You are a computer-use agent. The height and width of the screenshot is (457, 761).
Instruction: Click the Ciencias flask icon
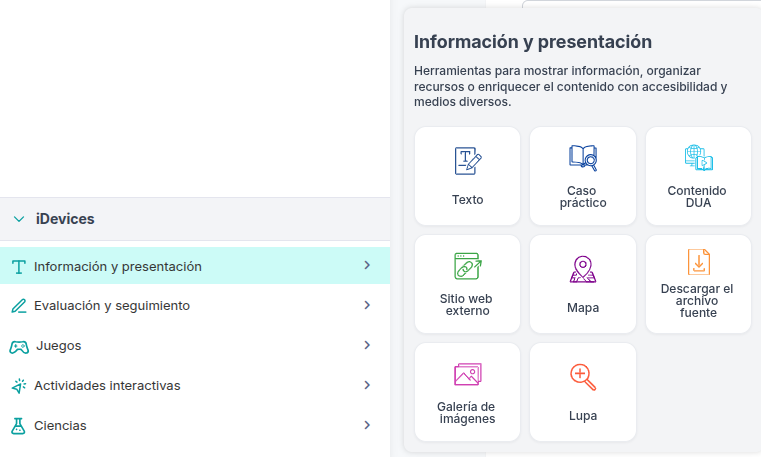pos(18,426)
